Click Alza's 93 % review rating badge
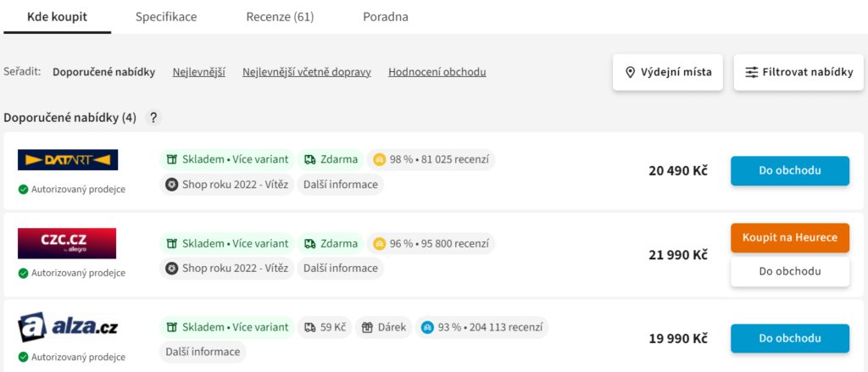This screenshot has height=372, width=868. [481, 327]
